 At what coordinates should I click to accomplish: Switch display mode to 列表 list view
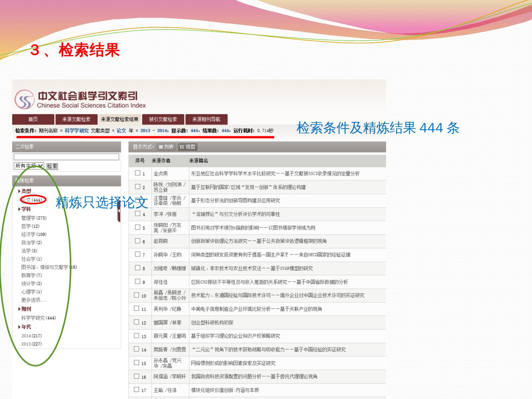(166, 147)
